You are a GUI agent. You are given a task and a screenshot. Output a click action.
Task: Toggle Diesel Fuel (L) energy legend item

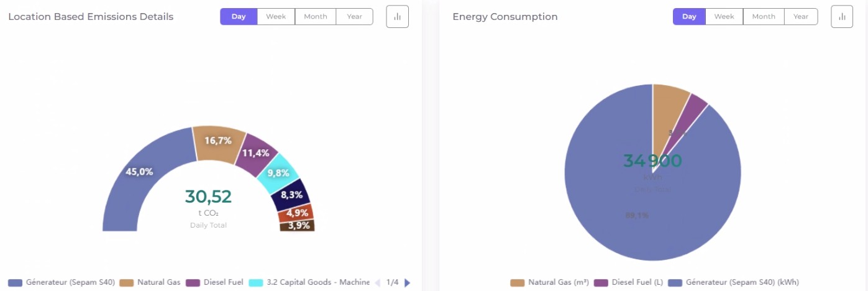[628, 283]
